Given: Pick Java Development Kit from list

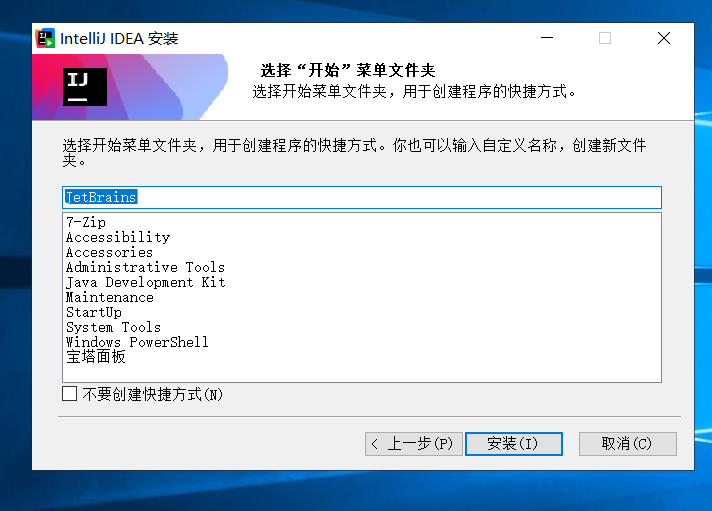Looking at the screenshot, I should pyautogui.click(x=145, y=282).
